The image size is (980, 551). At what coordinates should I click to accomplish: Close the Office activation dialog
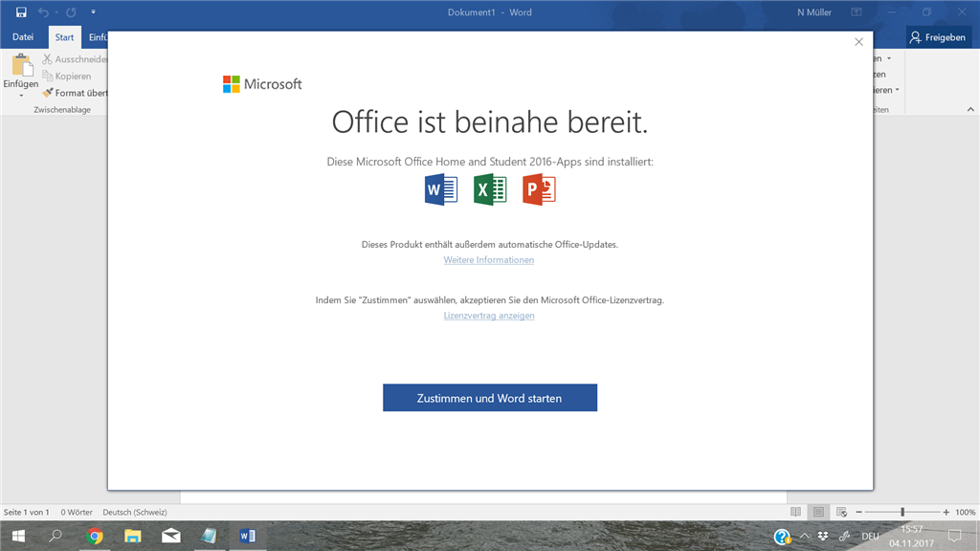858,42
